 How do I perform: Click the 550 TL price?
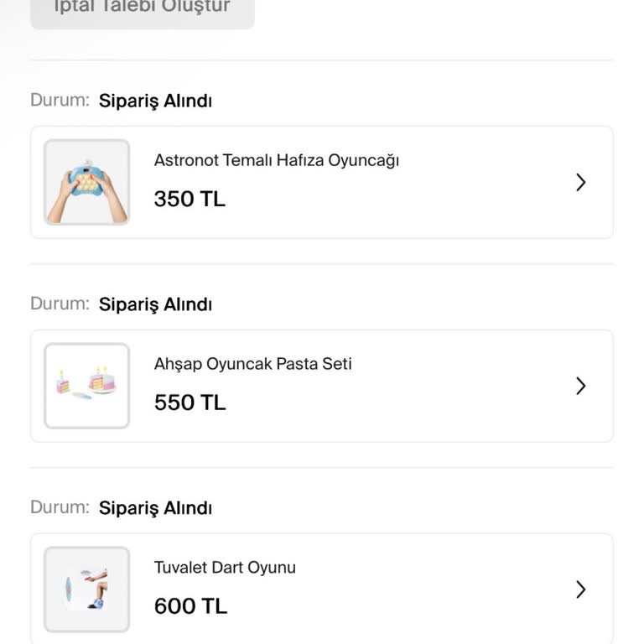190,403
